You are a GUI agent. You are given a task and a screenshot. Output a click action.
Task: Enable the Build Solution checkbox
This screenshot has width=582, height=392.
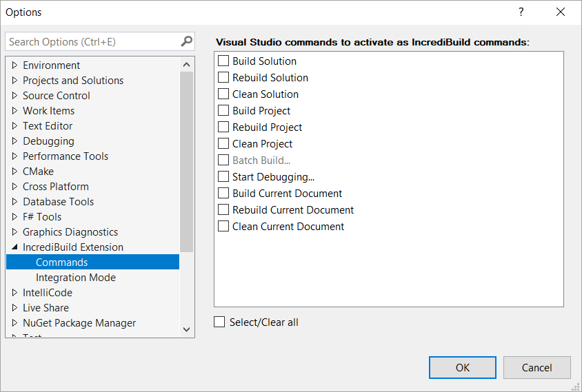pyautogui.click(x=223, y=61)
